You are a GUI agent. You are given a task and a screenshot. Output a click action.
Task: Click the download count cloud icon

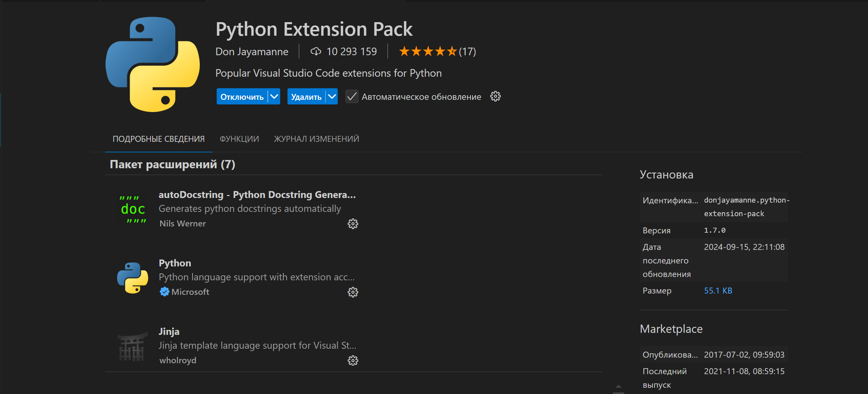315,52
